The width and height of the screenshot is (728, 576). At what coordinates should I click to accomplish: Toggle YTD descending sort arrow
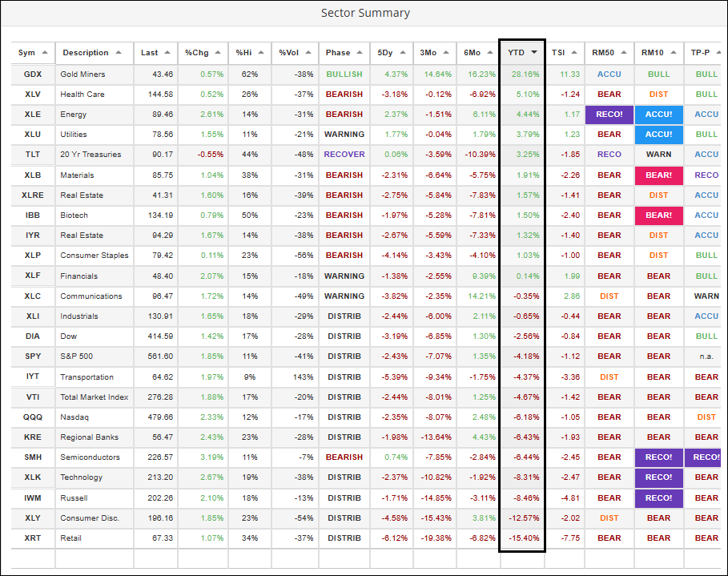pos(534,53)
